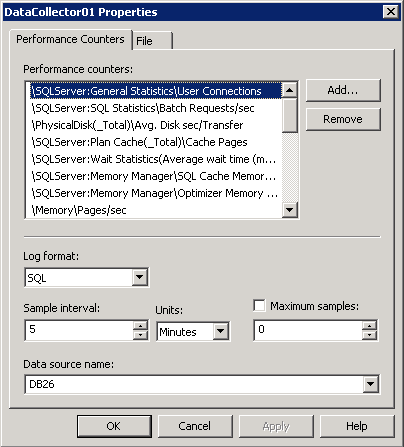Remove the selected counter
This screenshot has height=447, width=404.
click(343, 119)
